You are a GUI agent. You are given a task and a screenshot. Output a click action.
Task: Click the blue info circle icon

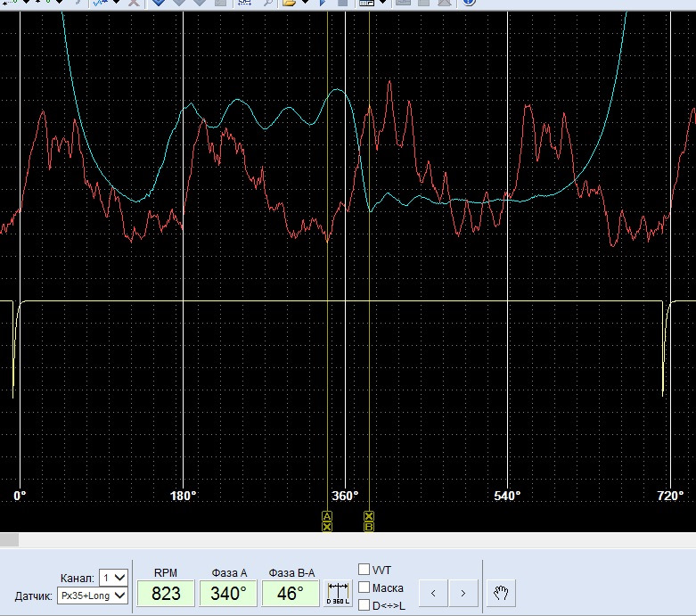469,3
